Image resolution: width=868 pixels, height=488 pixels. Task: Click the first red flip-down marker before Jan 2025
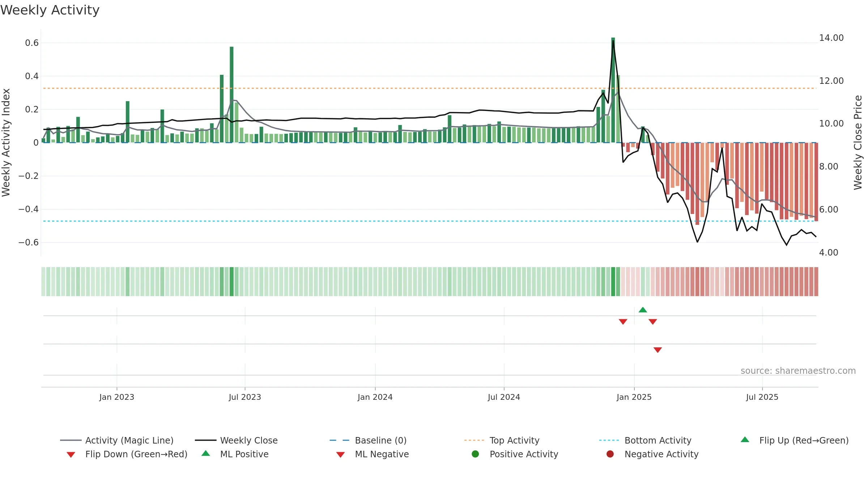point(623,322)
